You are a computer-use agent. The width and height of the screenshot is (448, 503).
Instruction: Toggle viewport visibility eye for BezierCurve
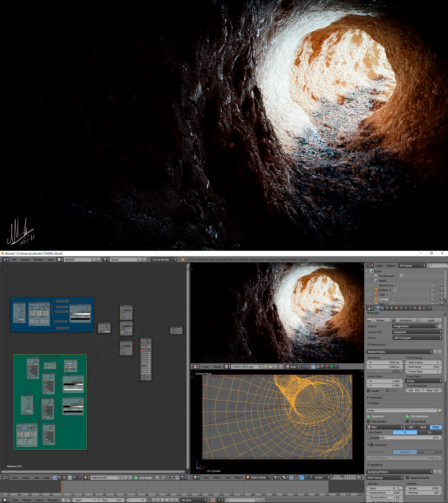click(x=433, y=285)
